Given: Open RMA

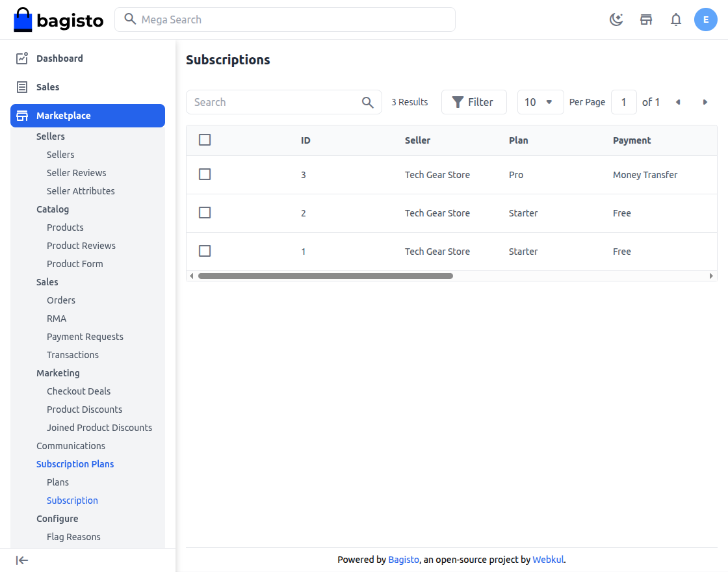Looking at the screenshot, I should pos(57,318).
